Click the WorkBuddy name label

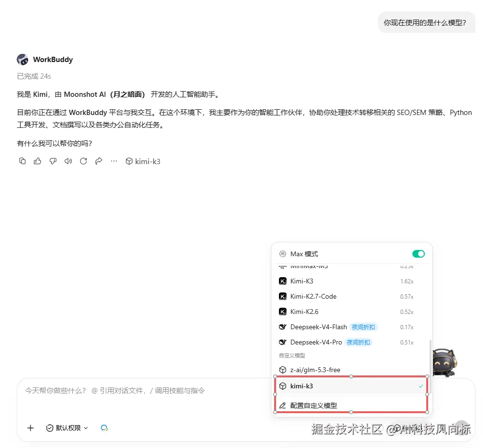53,60
